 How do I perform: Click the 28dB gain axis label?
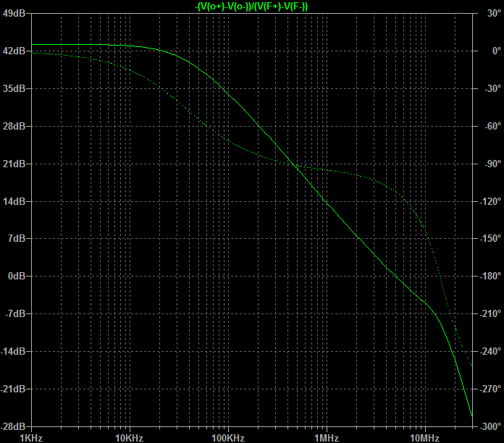coord(14,126)
